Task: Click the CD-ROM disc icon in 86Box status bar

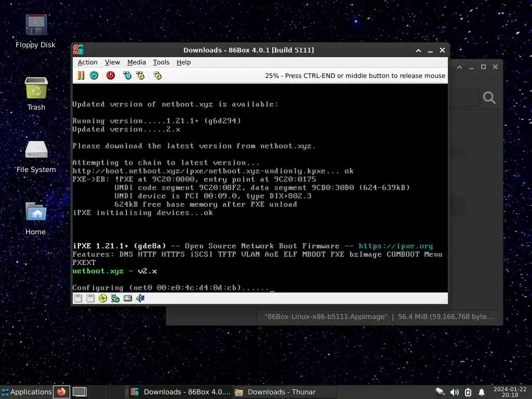Action: click(x=103, y=298)
